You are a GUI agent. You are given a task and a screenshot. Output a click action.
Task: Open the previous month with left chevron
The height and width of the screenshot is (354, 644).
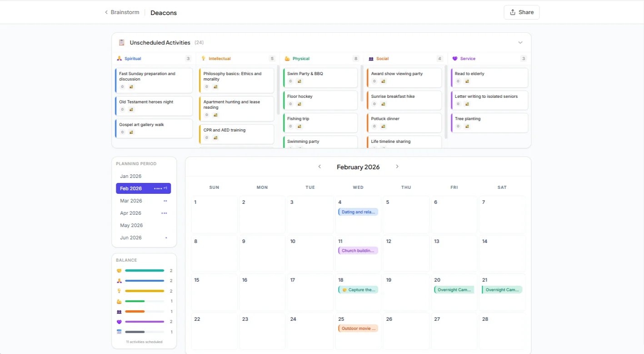pyautogui.click(x=320, y=167)
